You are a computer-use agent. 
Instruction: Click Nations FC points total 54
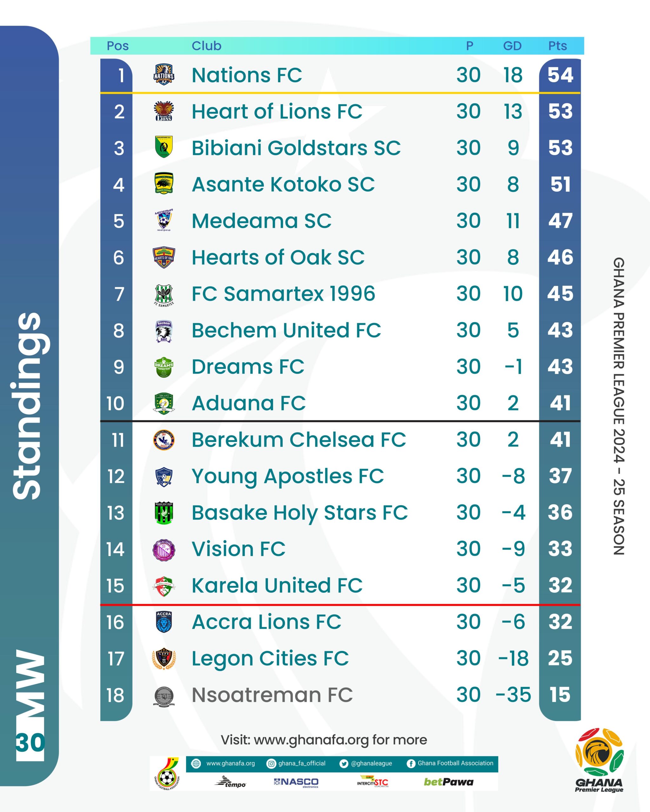[560, 75]
